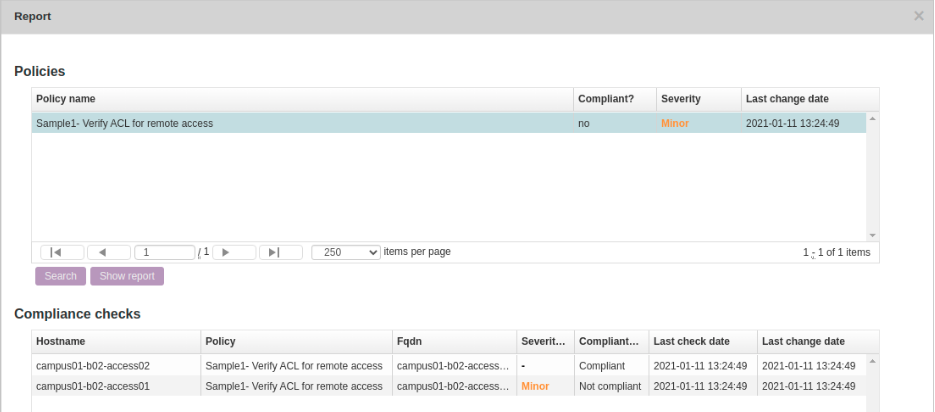The height and width of the screenshot is (412, 935).
Task: Open items per page dropdown
Action: click(x=345, y=253)
